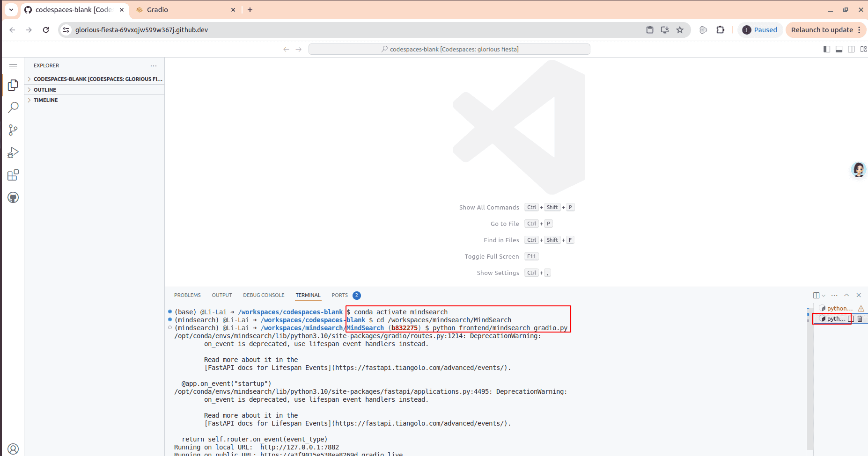Open Source Control view icon
The width and height of the screenshot is (868, 456).
click(13, 130)
